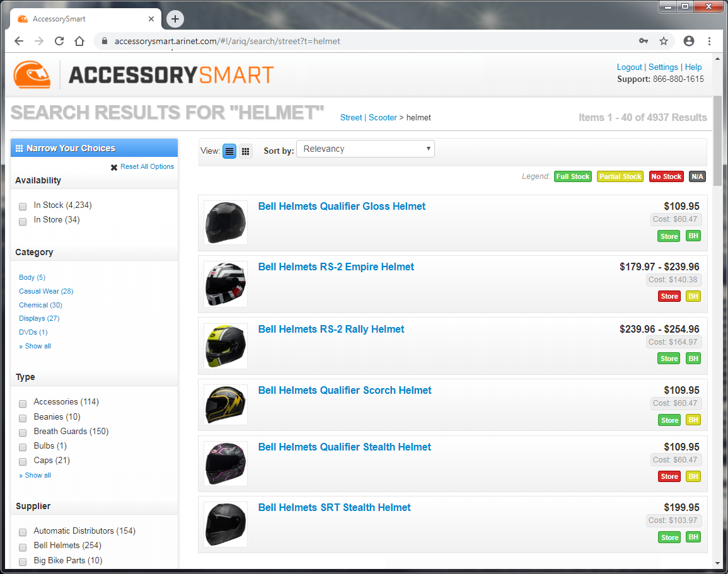Screen dimensions: 728x574
Task: Open the Chemical category
Action: pyautogui.click(x=40, y=305)
